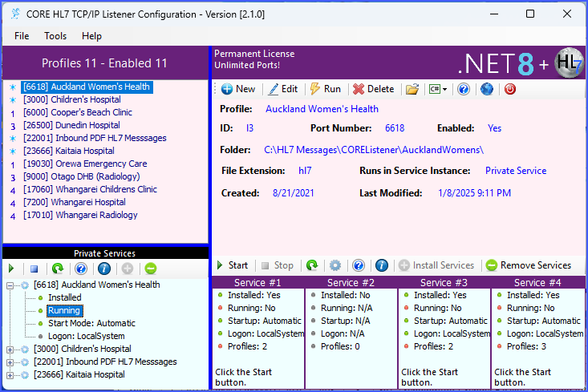Click the greyed Stop services button

pyautogui.click(x=278, y=265)
